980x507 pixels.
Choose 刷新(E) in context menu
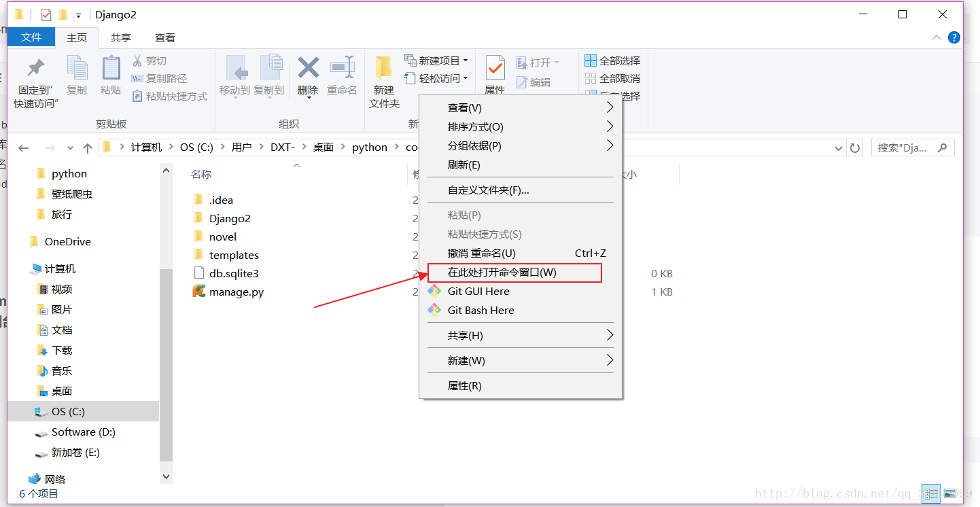521,164
